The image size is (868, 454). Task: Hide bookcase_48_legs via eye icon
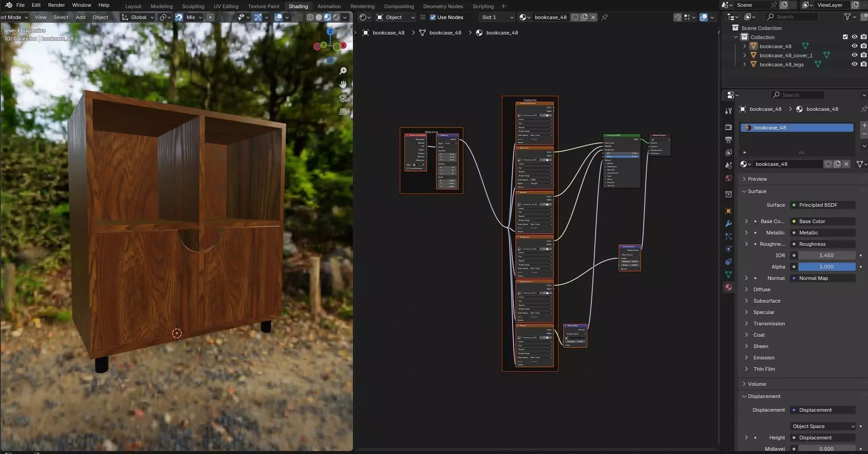point(854,65)
